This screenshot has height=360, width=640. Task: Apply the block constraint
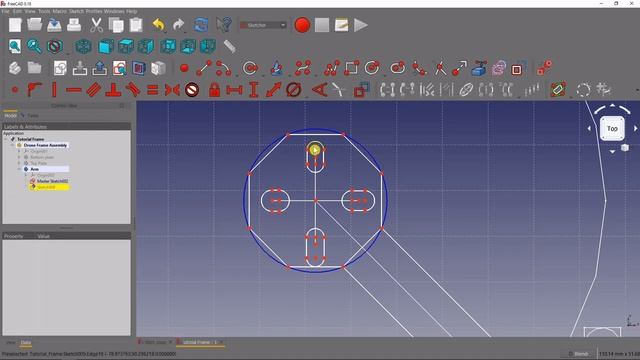(192, 89)
